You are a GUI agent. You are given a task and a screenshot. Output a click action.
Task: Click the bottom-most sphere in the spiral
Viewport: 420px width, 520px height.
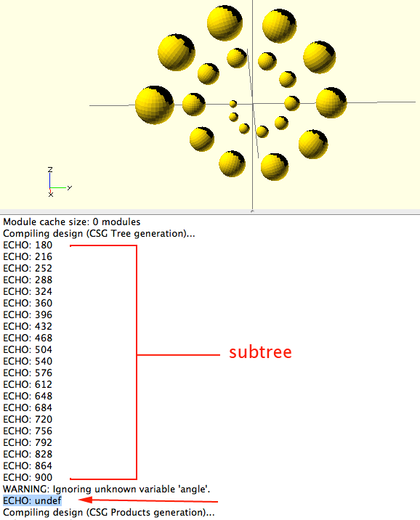(x=275, y=167)
